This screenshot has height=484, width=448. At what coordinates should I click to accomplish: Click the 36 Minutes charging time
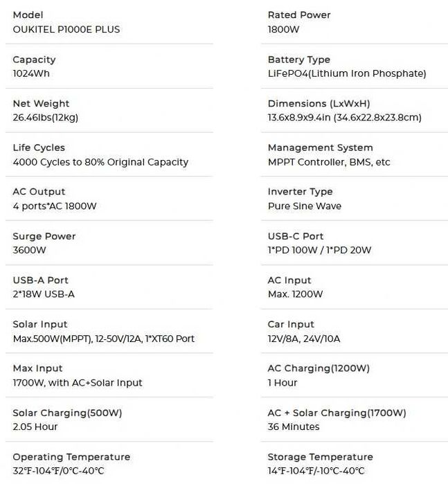[x=294, y=427]
